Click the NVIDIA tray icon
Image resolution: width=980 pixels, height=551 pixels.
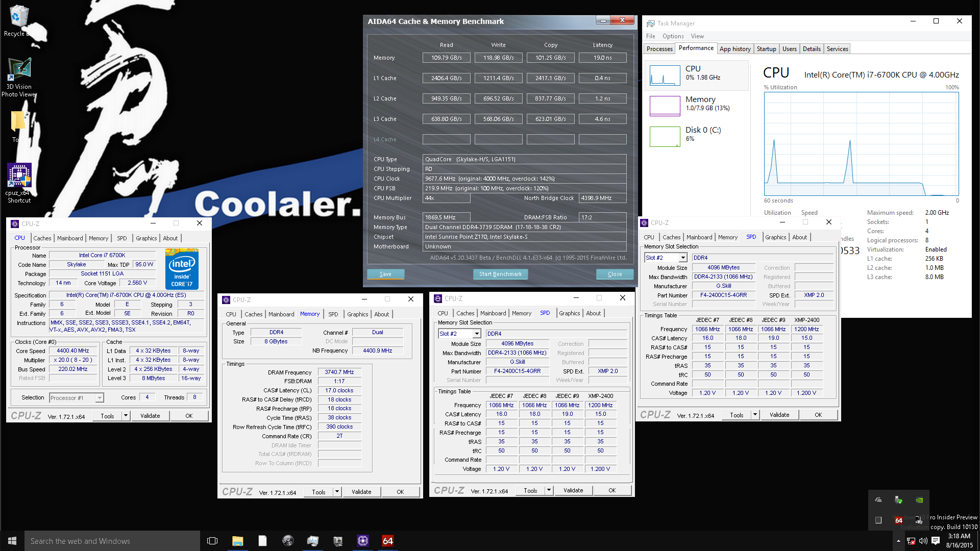919,500
